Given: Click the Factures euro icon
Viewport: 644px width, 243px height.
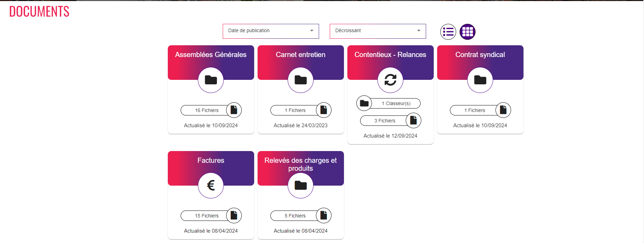Looking at the screenshot, I should click(x=211, y=185).
